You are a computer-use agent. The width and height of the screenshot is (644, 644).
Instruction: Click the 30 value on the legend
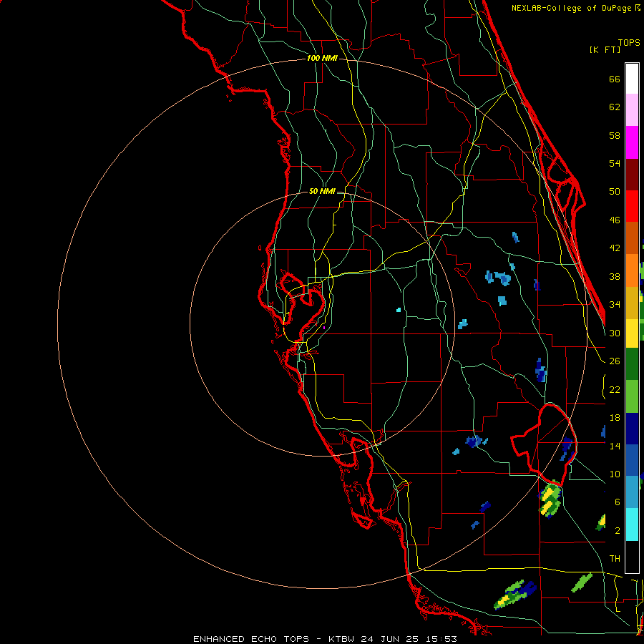615,333
